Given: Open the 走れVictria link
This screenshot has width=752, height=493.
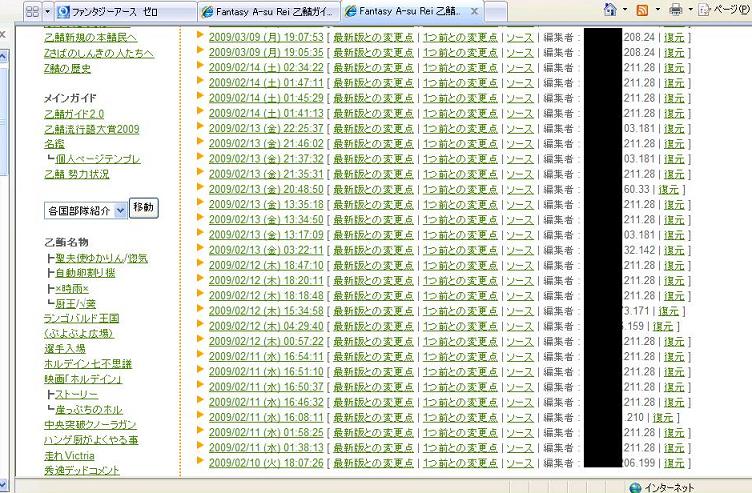Looking at the screenshot, I should pos(69,456).
